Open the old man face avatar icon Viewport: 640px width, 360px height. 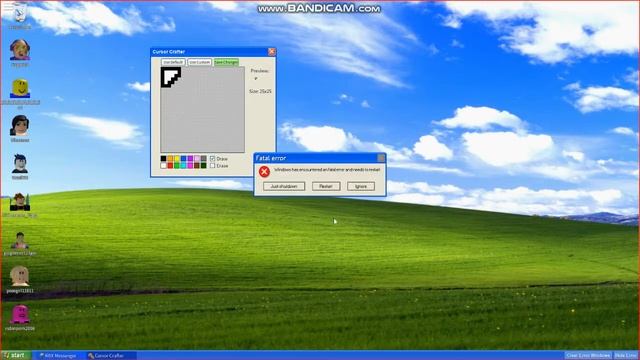[20, 50]
